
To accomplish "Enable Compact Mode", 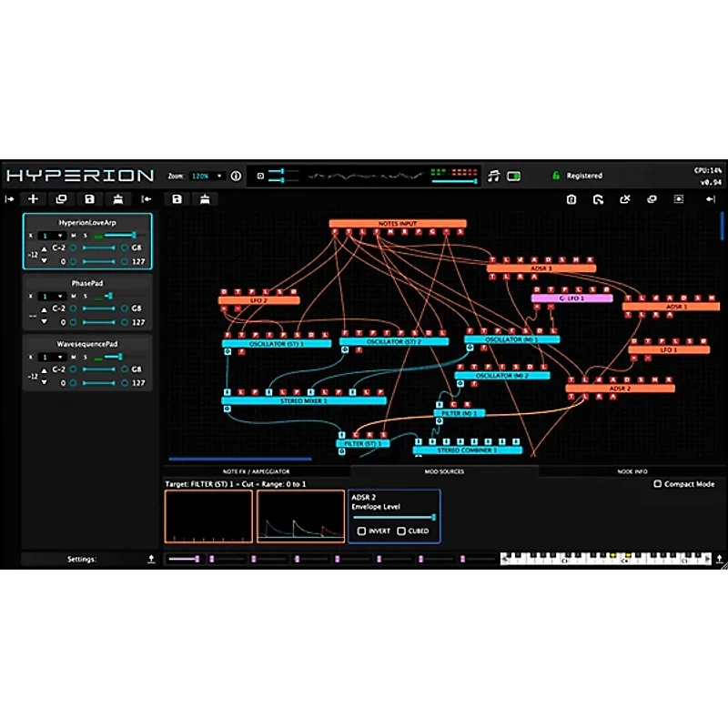I will 659,483.
